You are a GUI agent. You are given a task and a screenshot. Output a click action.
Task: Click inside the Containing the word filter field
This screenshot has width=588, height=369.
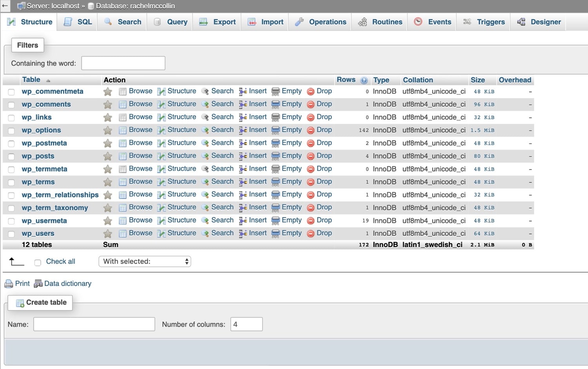click(x=123, y=63)
